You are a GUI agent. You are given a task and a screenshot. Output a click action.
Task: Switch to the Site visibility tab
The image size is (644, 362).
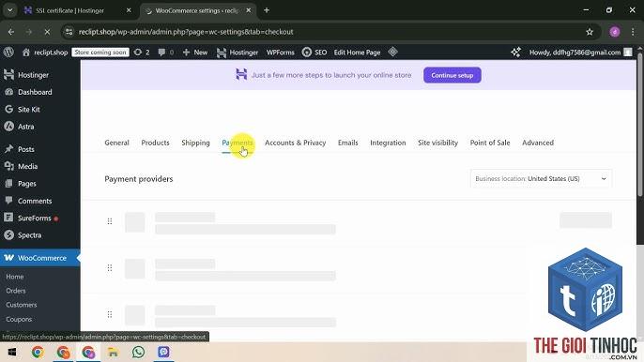click(x=437, y=143)
